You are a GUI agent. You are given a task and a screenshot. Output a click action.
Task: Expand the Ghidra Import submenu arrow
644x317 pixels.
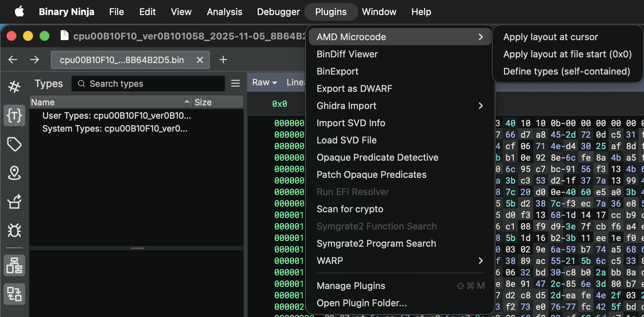click(481, 106)
